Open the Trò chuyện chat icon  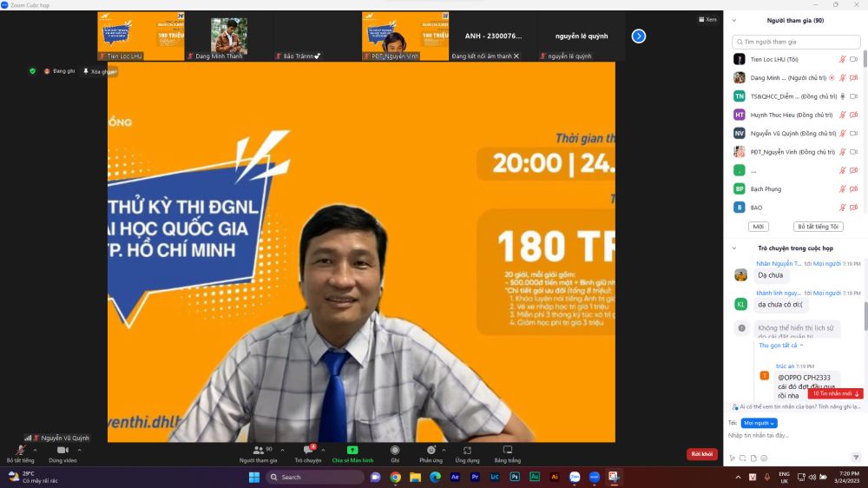tap(307, 450)
